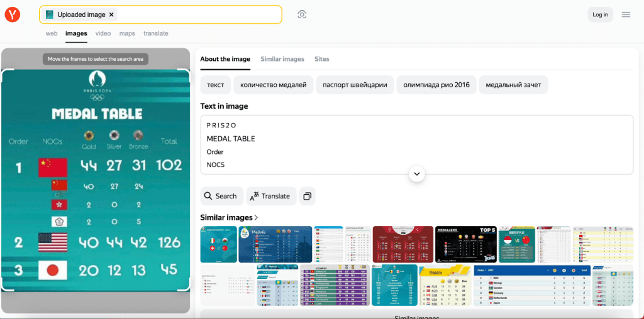Screen dimensions: 644x319
Task: Open the hamburger menu
Action: tap(626, 14)
